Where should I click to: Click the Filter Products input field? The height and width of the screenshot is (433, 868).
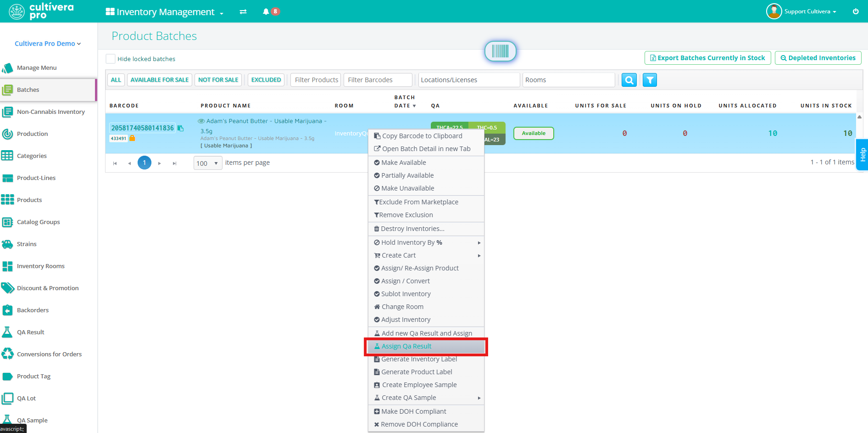[x=316, y=80]
